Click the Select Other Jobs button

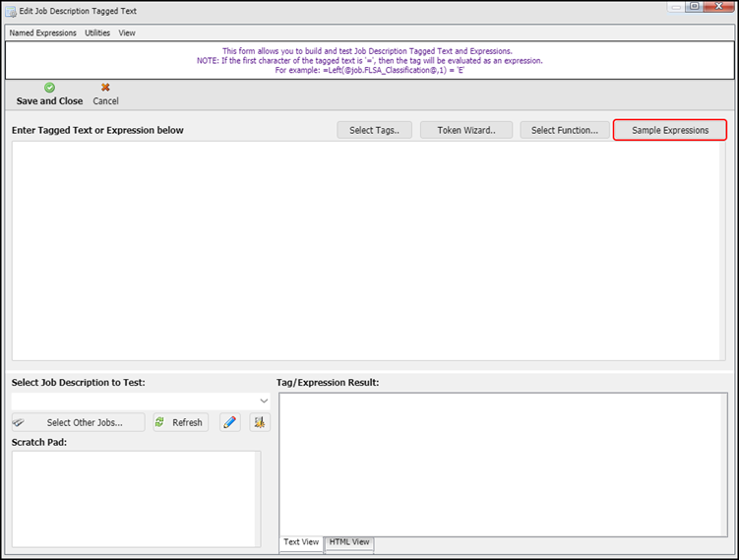[x=78, y=422]
